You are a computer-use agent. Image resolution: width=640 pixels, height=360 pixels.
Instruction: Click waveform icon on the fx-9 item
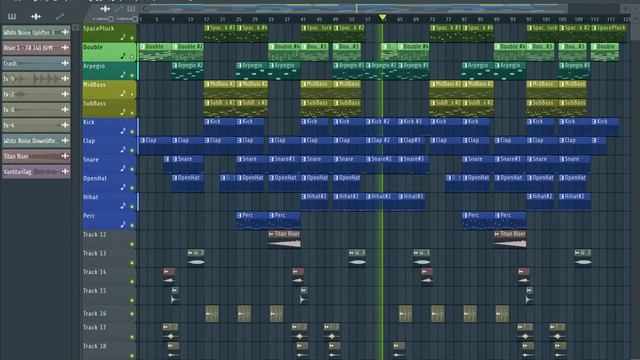tap(65, 78)
